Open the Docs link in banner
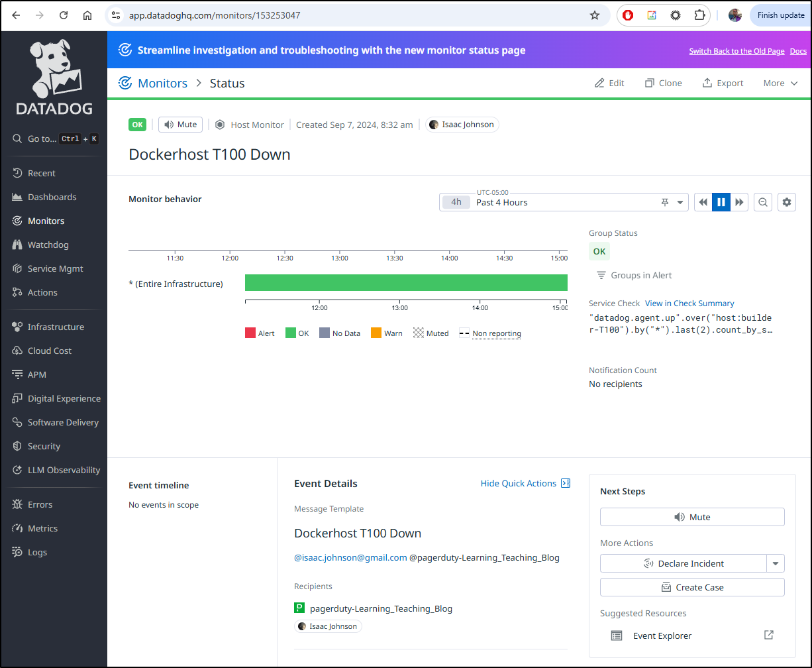812x668 pixels. coord(798,51)
